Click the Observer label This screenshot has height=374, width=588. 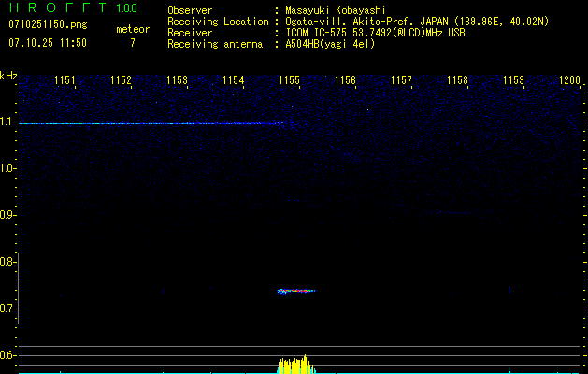point(190,10)
